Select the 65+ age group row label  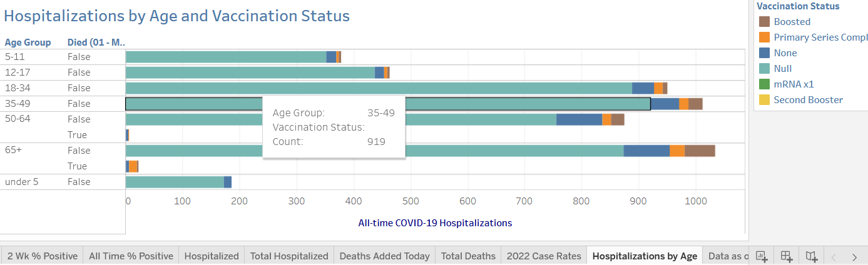tap(14, 151)
